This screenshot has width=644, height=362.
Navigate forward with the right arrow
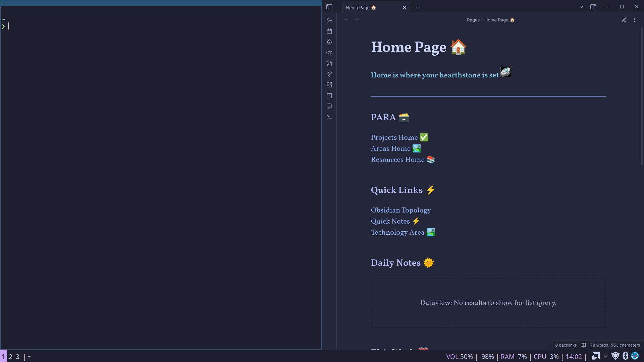[x=357, y=20]
